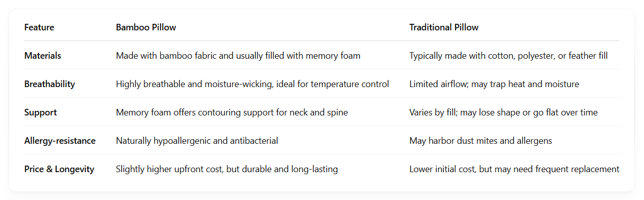Select the highly breathable moisture-wicking cell
644x200 pixels.
coord(253,84)
